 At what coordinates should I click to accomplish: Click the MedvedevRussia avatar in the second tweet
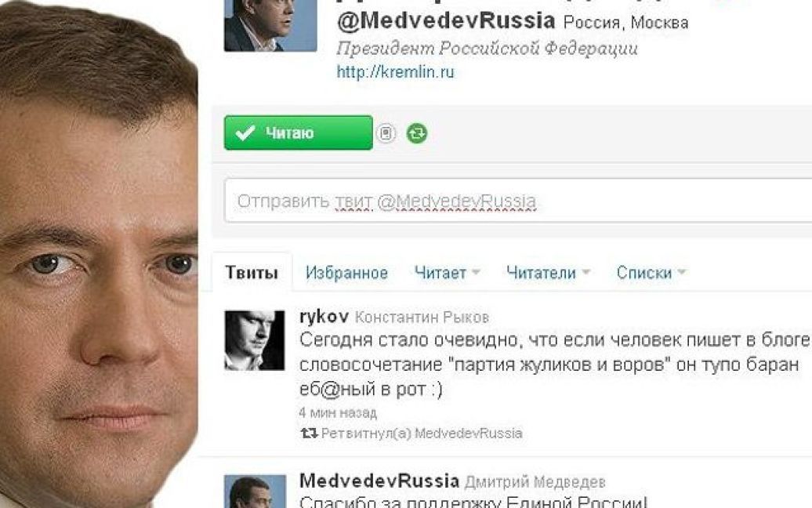click(255, 492)
